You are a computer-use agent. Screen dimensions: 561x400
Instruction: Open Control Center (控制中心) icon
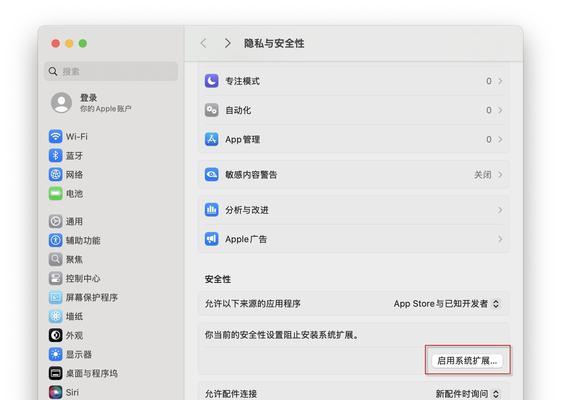pyautogui.click(x=55, y=278)
